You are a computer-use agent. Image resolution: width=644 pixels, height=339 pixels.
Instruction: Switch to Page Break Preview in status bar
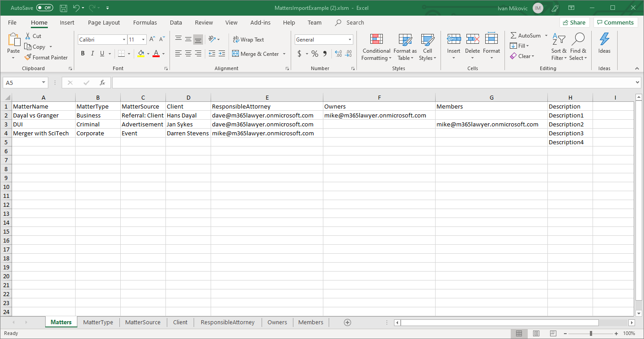point(553,334)
